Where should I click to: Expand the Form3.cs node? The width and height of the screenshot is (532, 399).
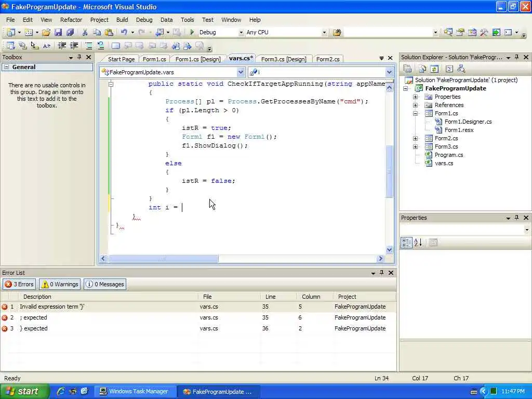pos(415,147)
